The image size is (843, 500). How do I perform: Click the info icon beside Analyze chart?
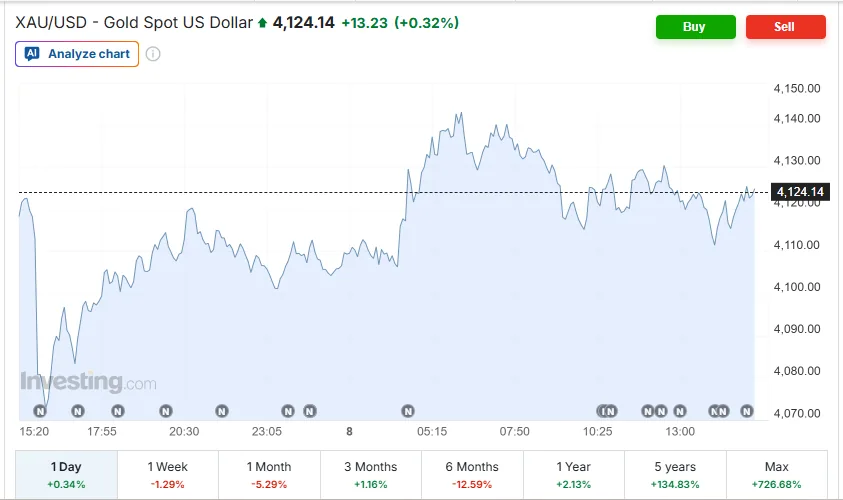tap(153, 54)
